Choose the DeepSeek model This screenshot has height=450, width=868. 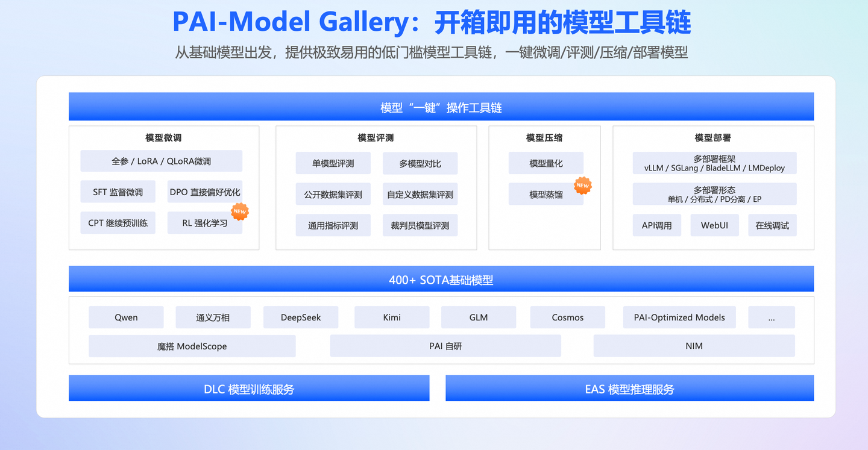pyautogui.click(x=301, y=317)
